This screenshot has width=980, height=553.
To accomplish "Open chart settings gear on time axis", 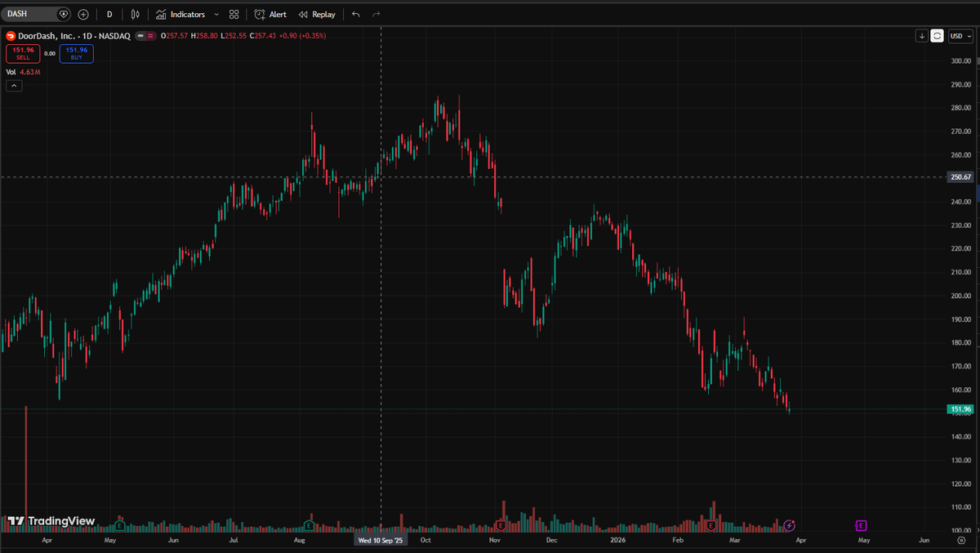I will point(961,541).
